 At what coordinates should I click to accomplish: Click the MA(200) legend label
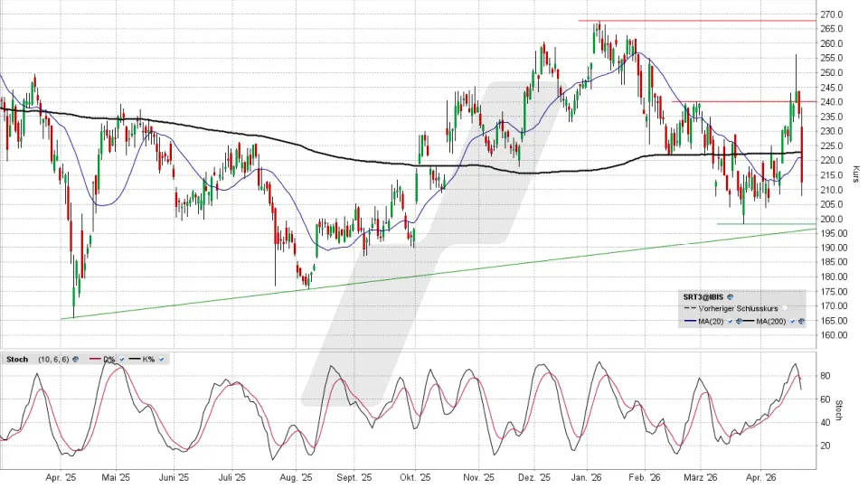click(x=771, y=322)
